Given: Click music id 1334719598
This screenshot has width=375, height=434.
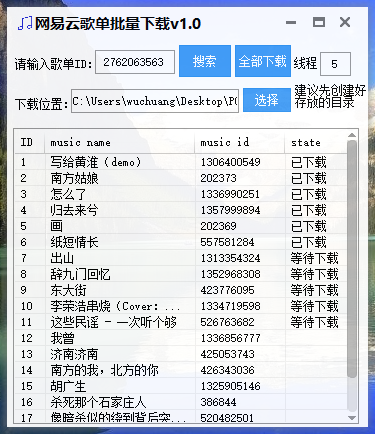Looking at the screenshot, I should [230, 306].
